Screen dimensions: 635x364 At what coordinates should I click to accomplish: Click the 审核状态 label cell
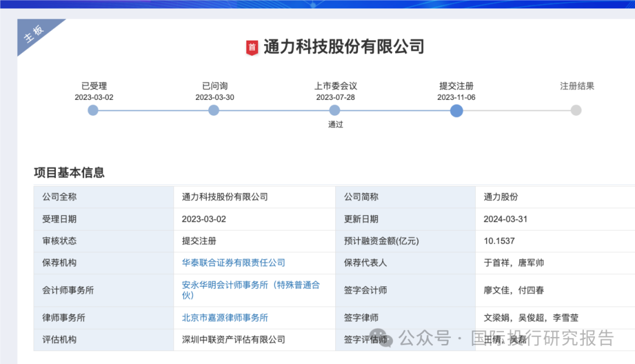(x=103, y=241)
